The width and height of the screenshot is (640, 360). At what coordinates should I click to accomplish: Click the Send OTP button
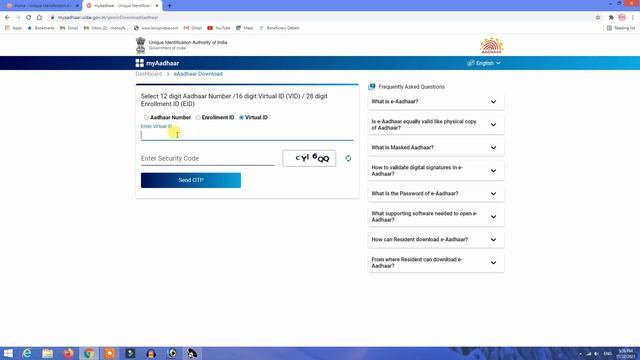(x=191, y=180)
